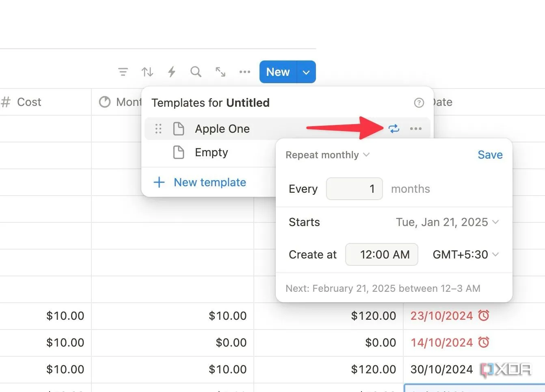Click the filter icon in toolbar
The height and width of the screenshot is (392, 545).
pos(123,72)
